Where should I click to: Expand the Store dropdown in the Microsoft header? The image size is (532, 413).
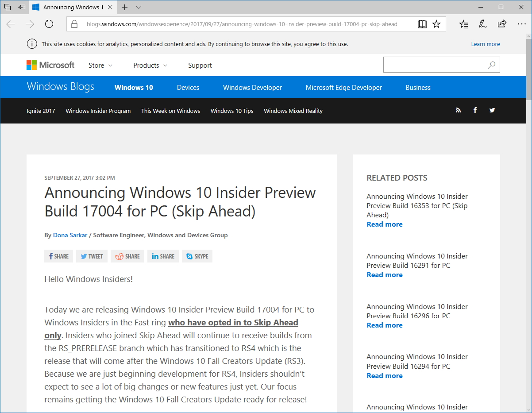point(100,65)
